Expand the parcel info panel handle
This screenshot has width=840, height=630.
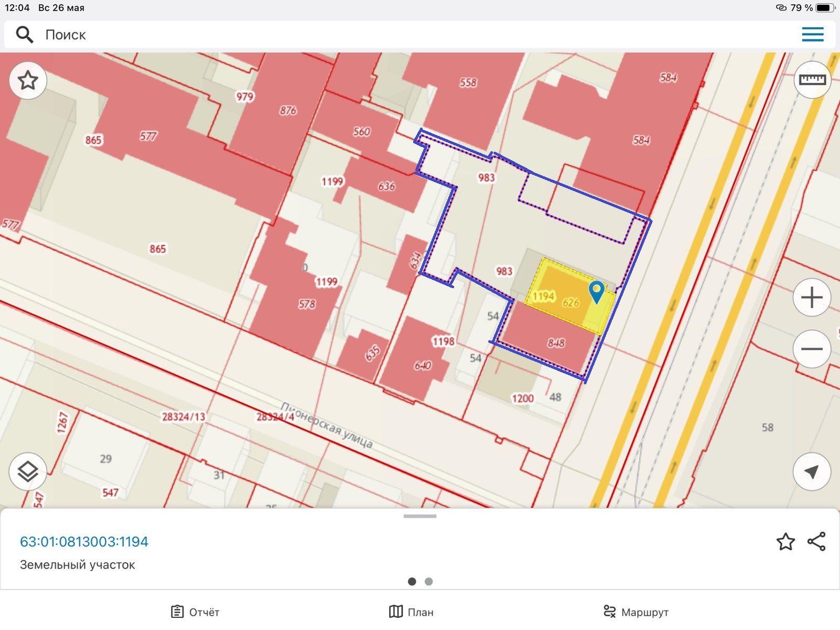(x=420, y=516)
